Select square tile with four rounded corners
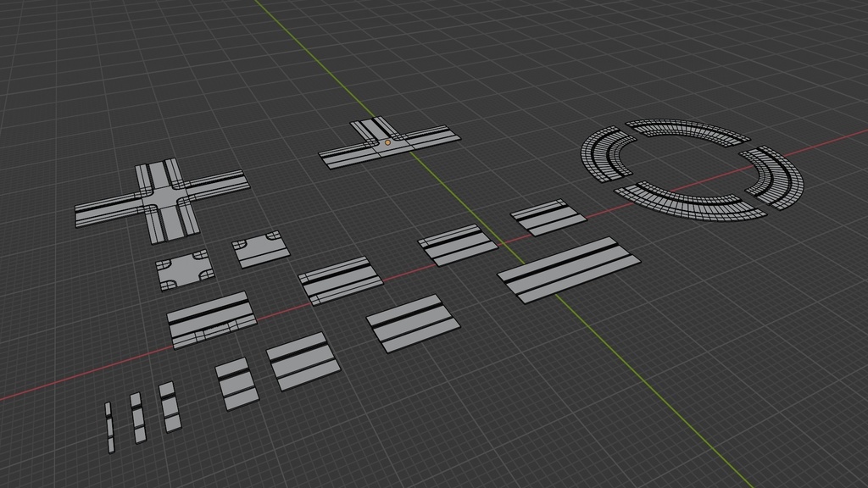 point(186,269)
